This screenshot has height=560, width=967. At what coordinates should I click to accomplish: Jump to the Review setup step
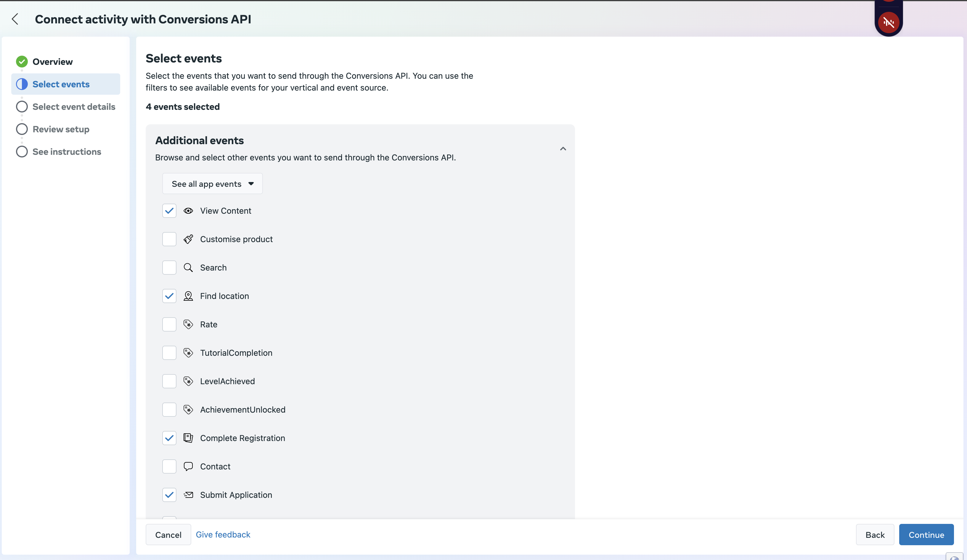tap(61, 129)
